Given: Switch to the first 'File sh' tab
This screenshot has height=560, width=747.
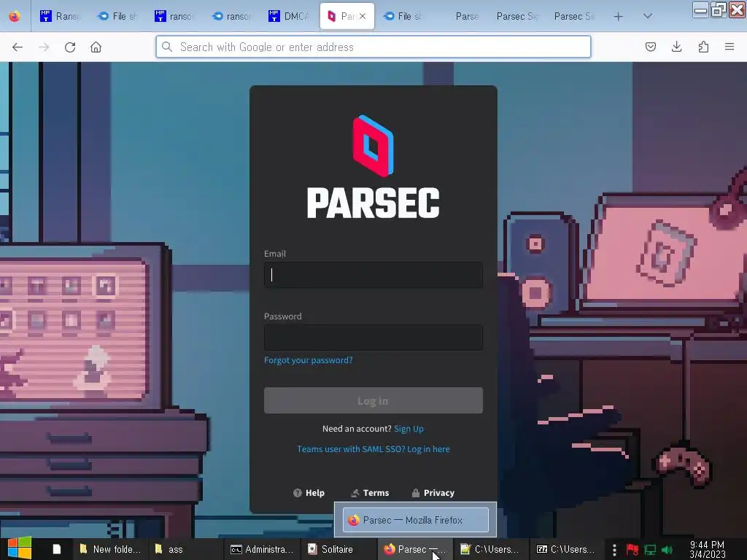Looking at the screenshot, I should 117,16.
